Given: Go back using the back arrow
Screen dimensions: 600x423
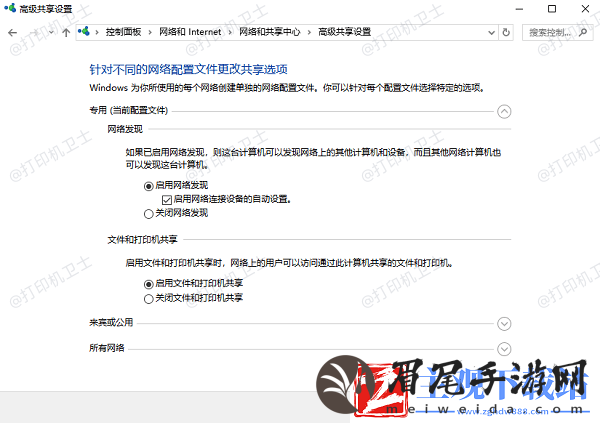Looking at the screenshot, I should tap(13, 33).
